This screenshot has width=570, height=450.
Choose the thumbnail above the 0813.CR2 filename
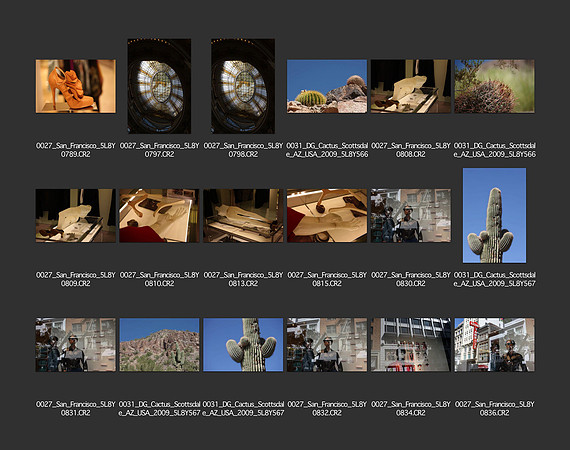coord(243,216)
